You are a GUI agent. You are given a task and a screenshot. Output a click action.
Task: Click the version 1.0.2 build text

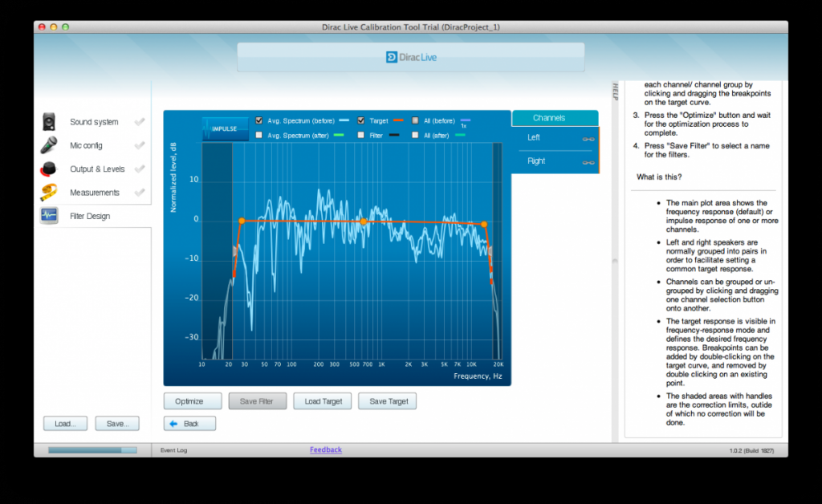click(x=751, y=450)
